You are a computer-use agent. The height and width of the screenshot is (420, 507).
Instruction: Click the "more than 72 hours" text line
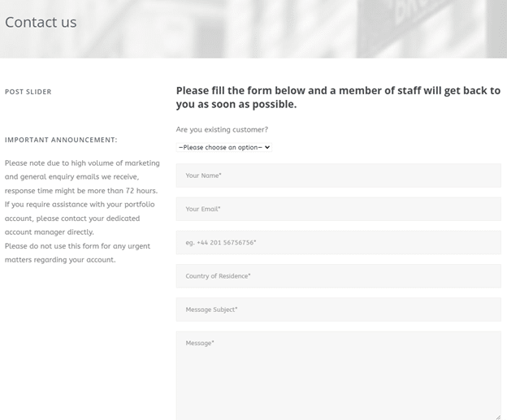tap(81, 191)
